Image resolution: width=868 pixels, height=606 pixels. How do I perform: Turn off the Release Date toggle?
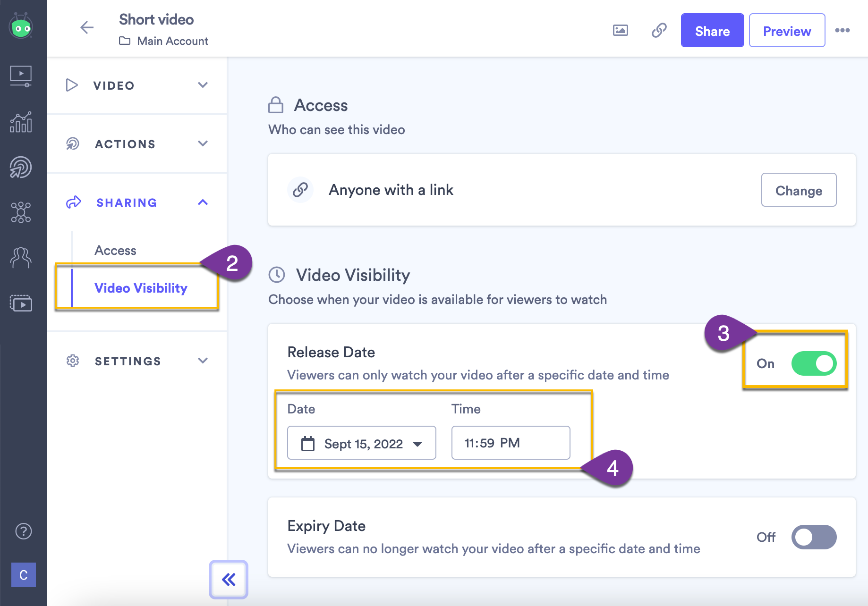pyautogui.click(x=814, y=363)
